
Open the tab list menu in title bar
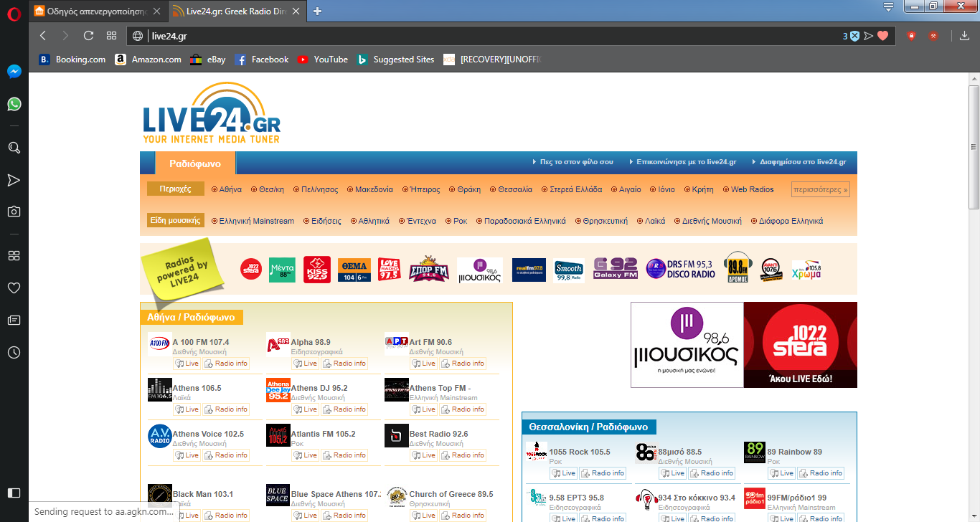point(888,7)
